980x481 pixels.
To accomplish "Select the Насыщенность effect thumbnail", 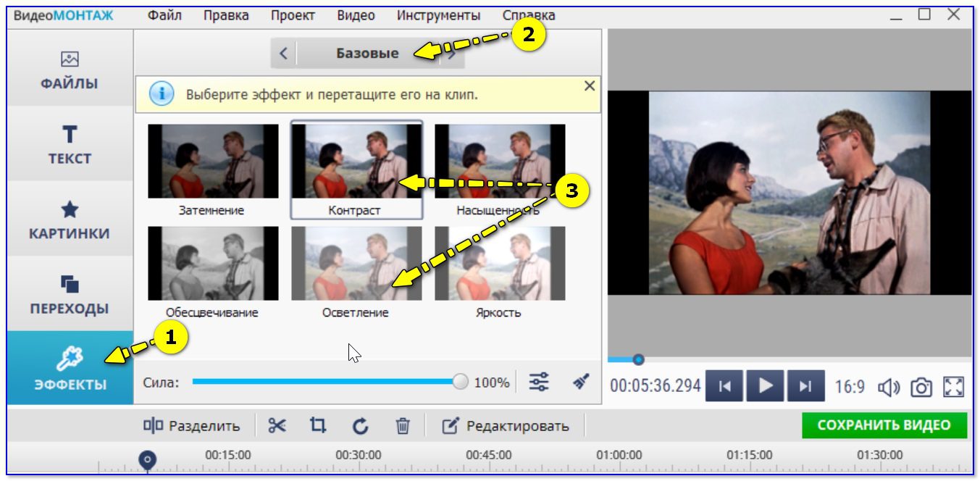I will point(500,161).
